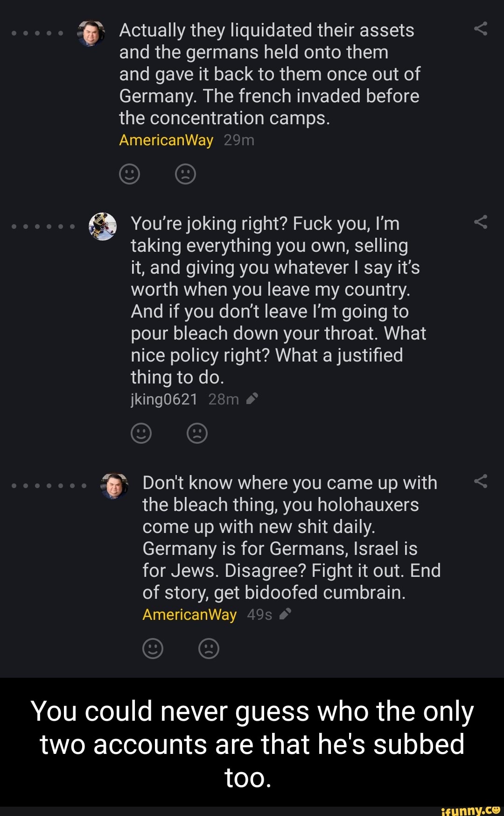
Task: Smile-react to the 49s AmericanWay comment
Action: (153, 648)
